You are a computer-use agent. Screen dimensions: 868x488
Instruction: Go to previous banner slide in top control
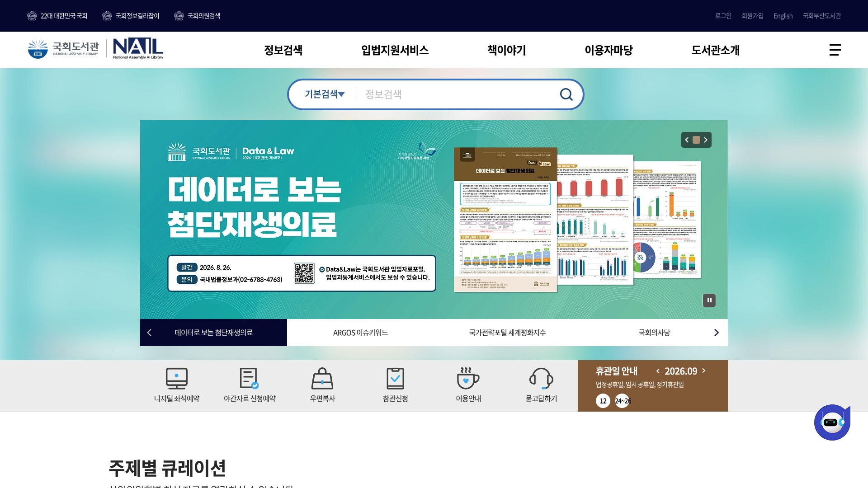(687, 140)
